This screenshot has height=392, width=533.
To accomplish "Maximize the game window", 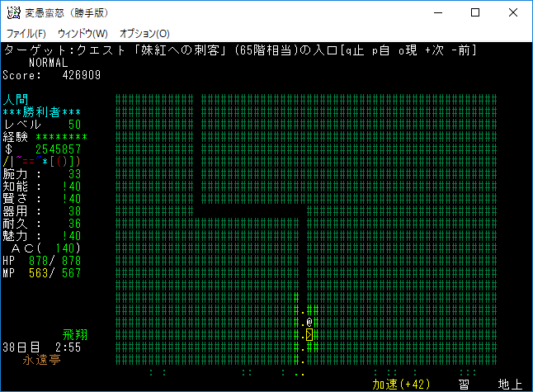I will [x=475, y=13].
